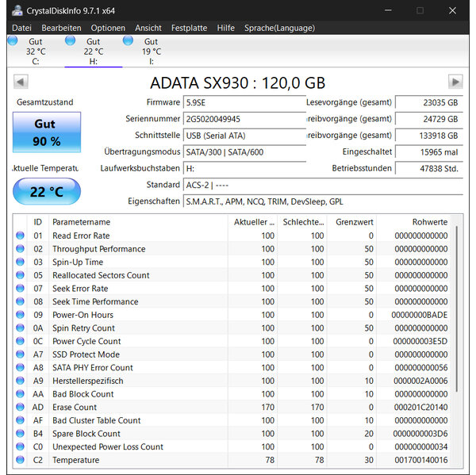This screenshot has width=476, height=475.
Task: Go to previous disk with left arrow
Action: pos(21,82)
